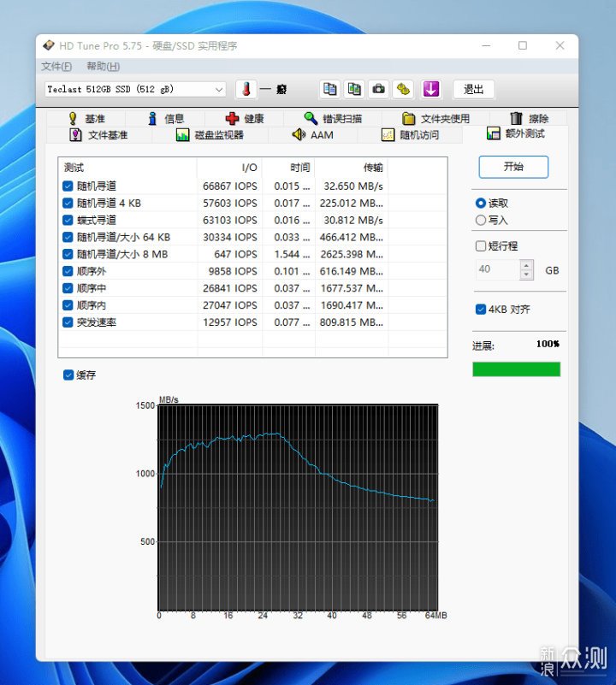
Task: Click the 26841 IOPS value
Action: (230, 288)
